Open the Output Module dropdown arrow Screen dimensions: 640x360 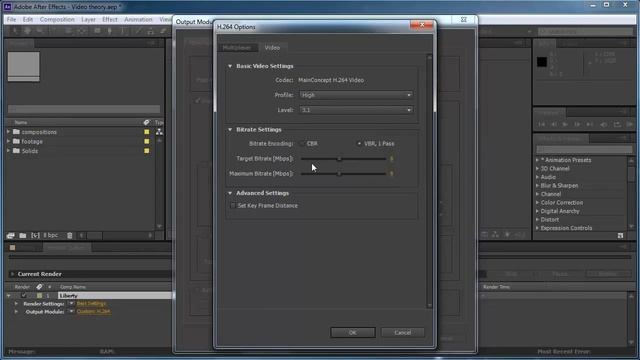[71, 311]
